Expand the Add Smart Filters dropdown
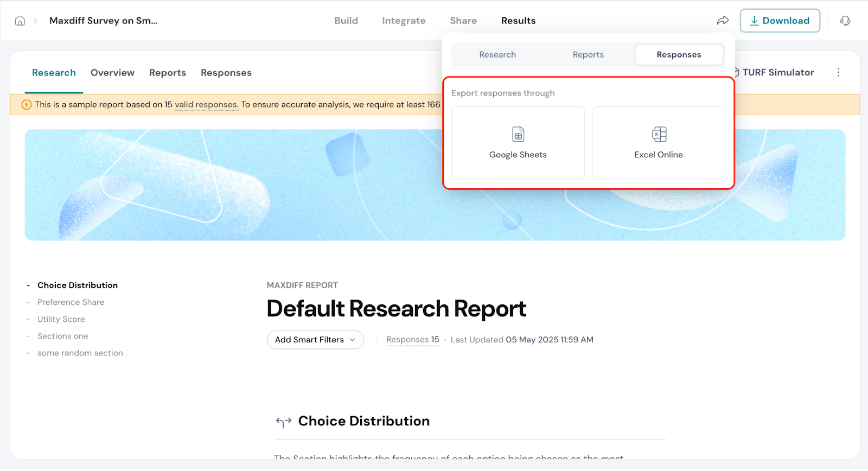This screenshot has height=471, width=868. click(315, 340)
